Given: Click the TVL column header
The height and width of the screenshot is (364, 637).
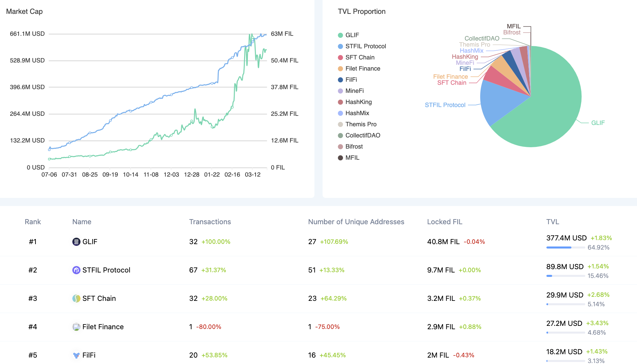Looking at the screenshot, I should coord(552,222).
